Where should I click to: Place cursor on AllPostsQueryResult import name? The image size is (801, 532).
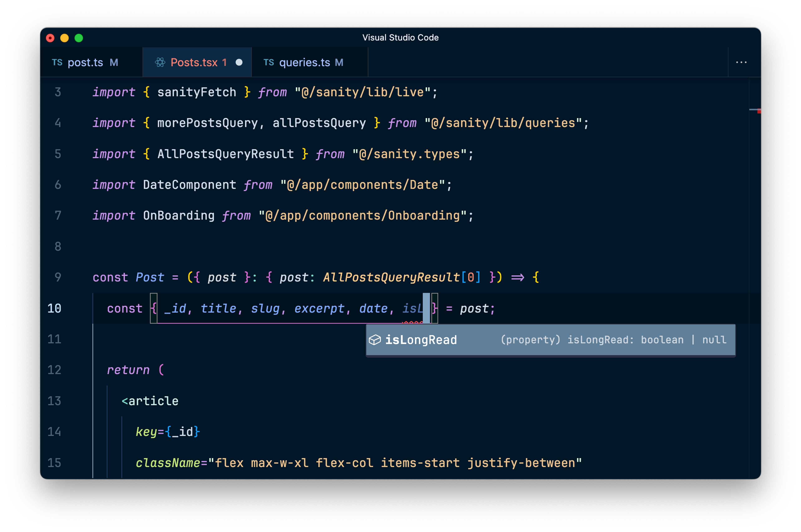225,154
